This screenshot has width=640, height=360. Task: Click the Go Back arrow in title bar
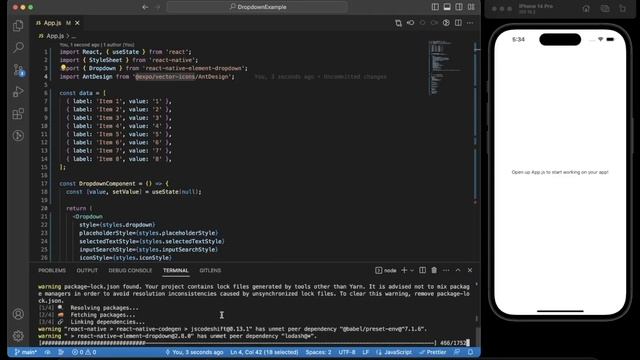coord(145,7)
